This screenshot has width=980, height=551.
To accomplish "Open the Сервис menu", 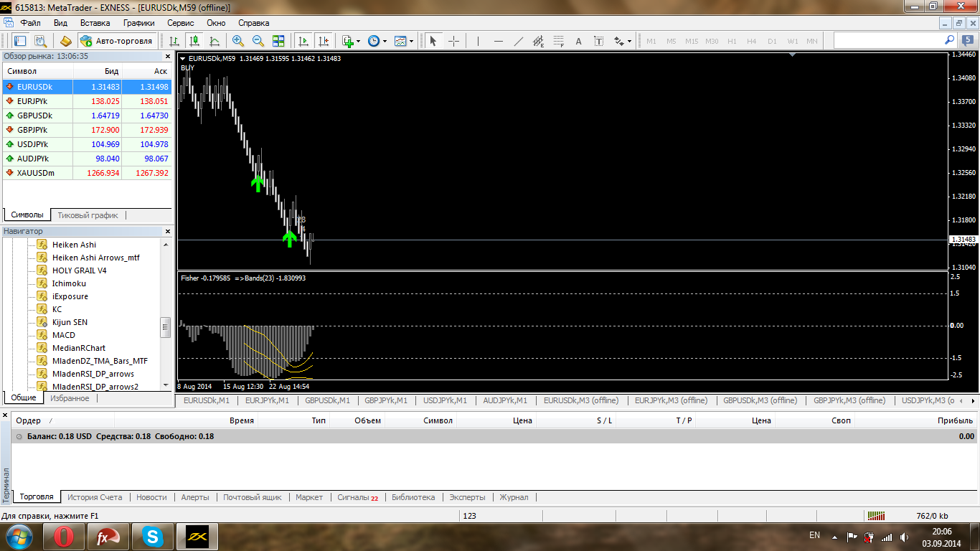I will (181, 23).
